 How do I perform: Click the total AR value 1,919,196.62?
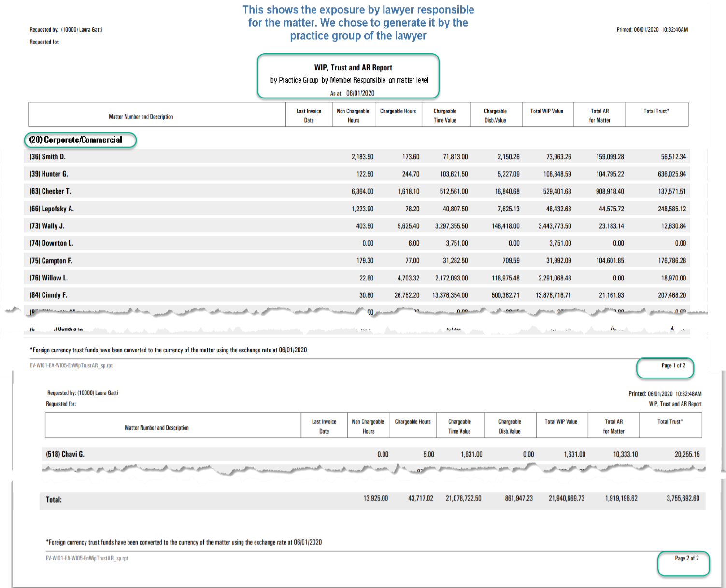(621, 498)
